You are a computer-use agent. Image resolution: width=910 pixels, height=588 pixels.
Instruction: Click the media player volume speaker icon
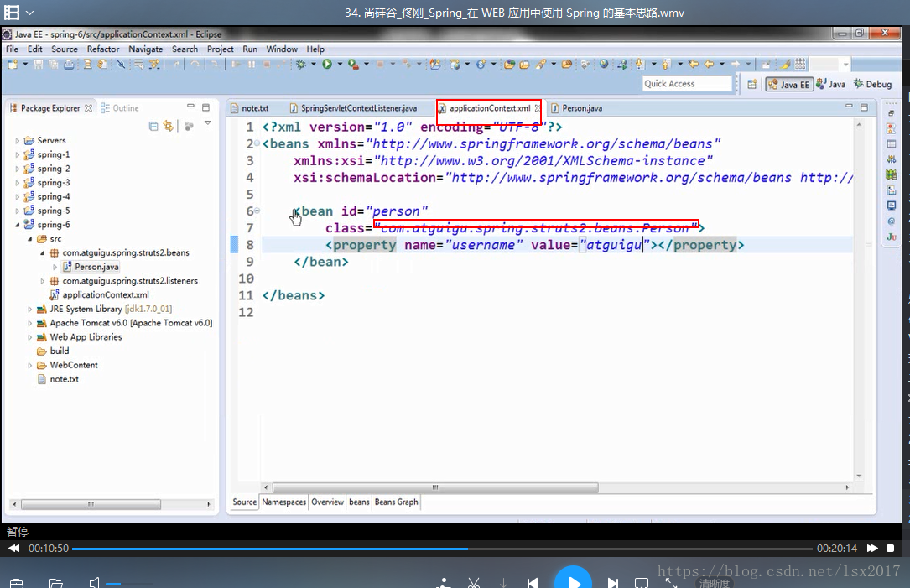(x=95, y=582)
